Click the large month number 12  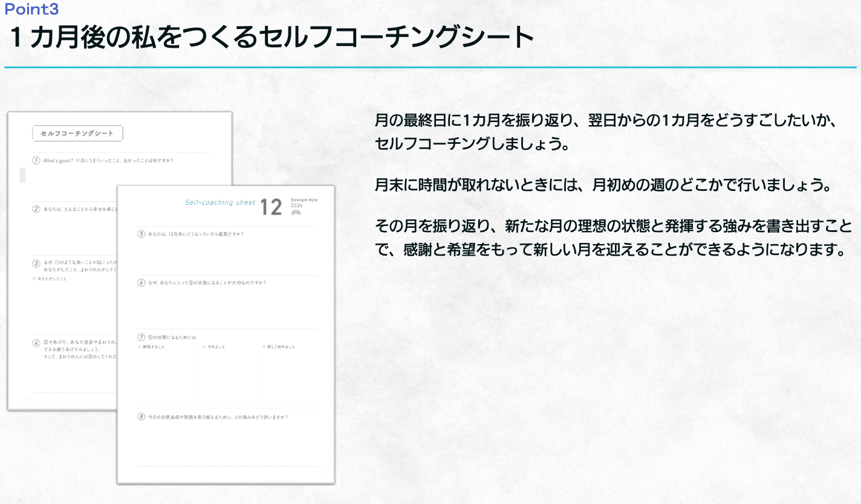(x=271, y=207)
